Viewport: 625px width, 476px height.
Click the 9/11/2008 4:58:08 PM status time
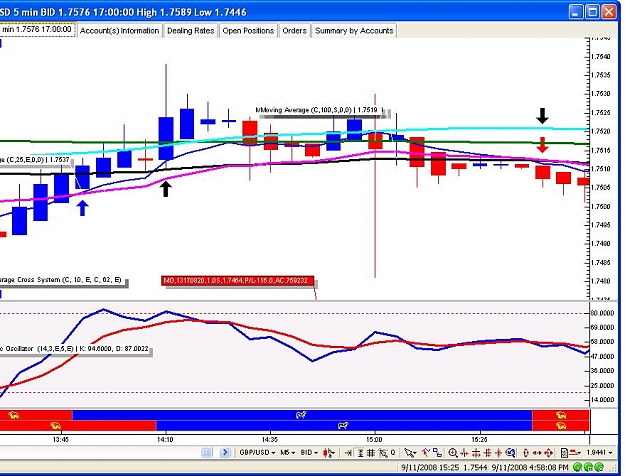tap(530, 467)
